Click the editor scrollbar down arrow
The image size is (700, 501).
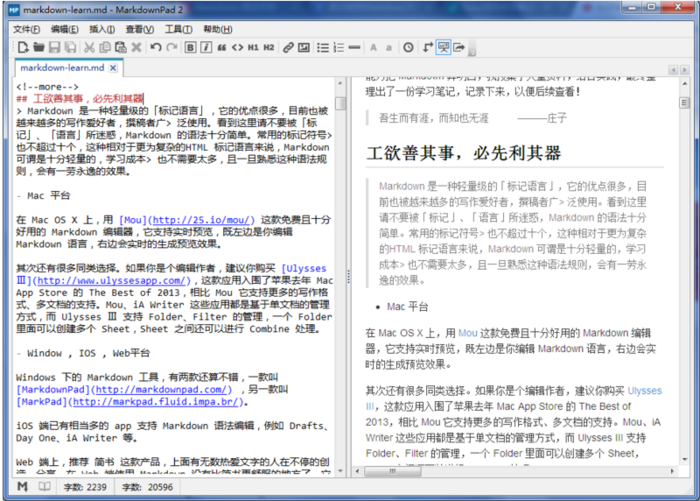coord(341,471)
